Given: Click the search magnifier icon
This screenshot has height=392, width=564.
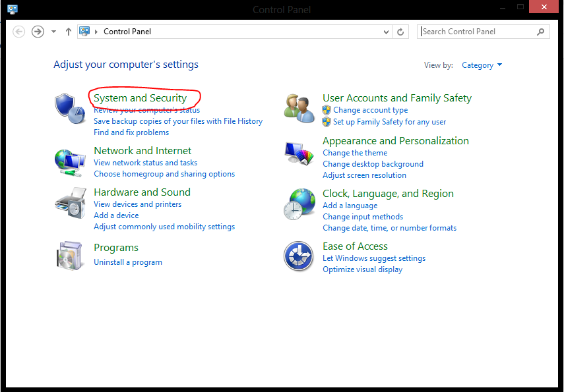Looking at the screenshot, I should point(540,32).
